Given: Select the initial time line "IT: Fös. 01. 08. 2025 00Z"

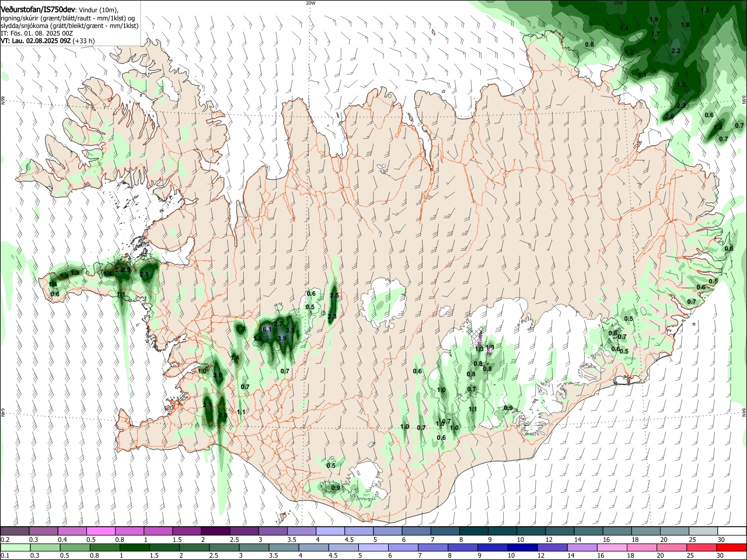Looking at the screenshot, I should pyautogui.click(x=36, y=33).
